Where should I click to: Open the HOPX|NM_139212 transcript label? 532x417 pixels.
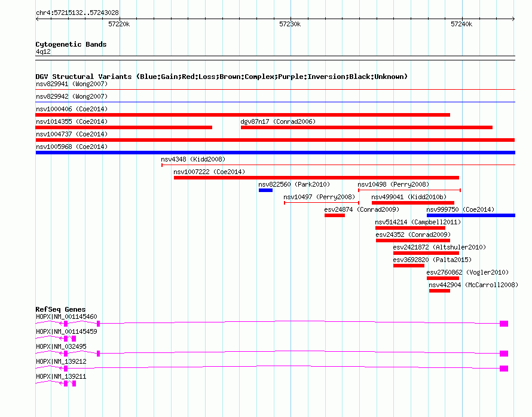pos(61,361)
